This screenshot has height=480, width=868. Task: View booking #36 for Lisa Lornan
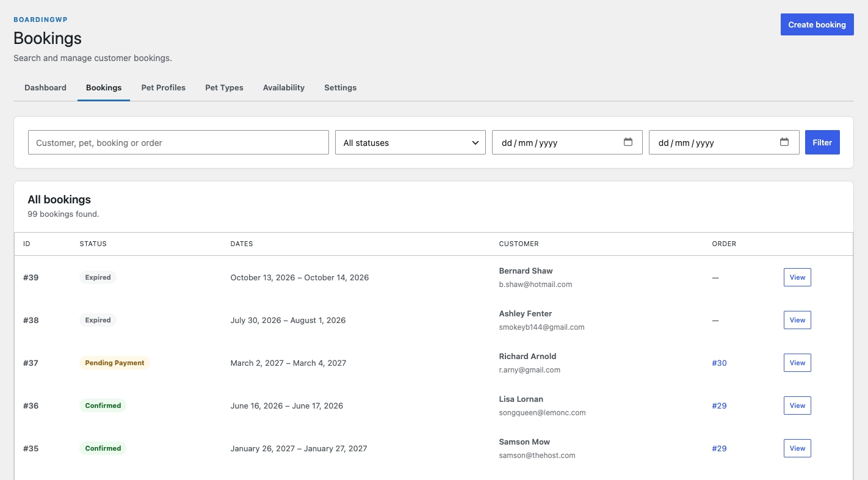797,405
